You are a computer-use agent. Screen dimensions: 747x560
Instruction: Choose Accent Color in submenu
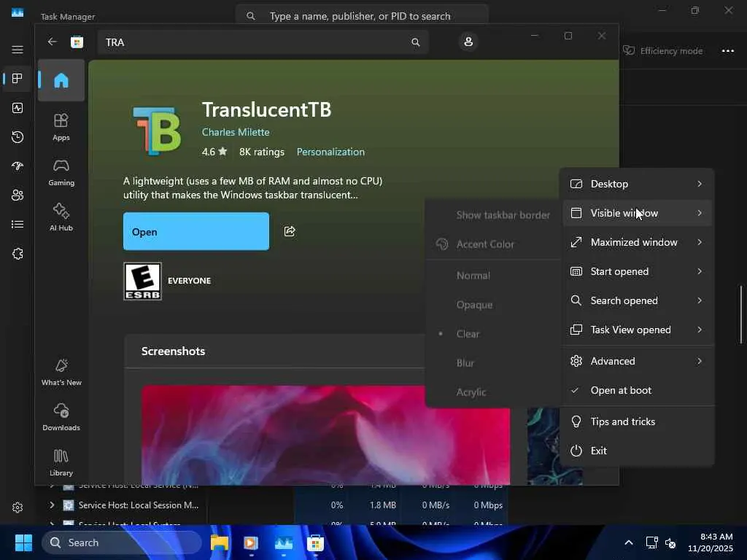click(x=493, y=244)
